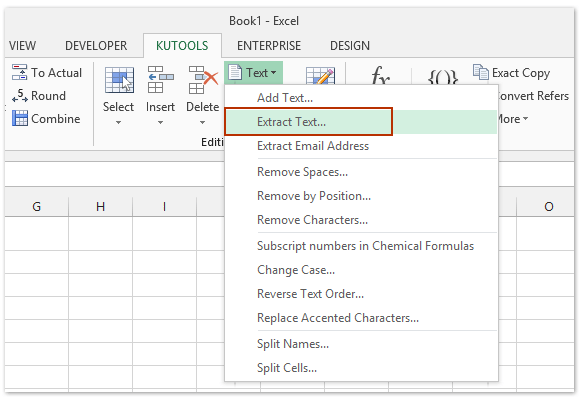The image size is (584, 400).
Task: Click the table pencil format icon
Action: pyautogui.click(x=320, y=76)
